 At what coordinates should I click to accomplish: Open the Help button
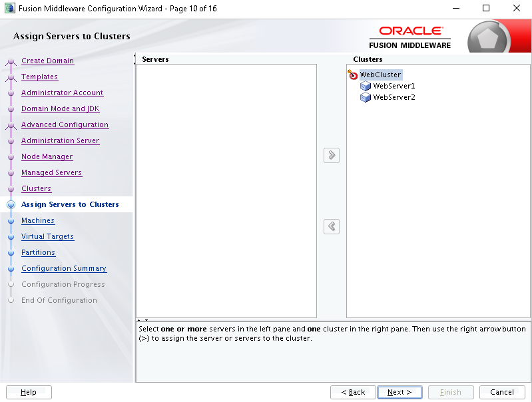point(29,393)
